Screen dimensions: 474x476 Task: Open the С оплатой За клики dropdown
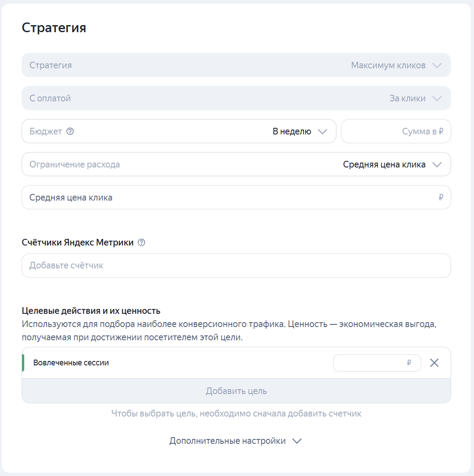coord(236,98)
